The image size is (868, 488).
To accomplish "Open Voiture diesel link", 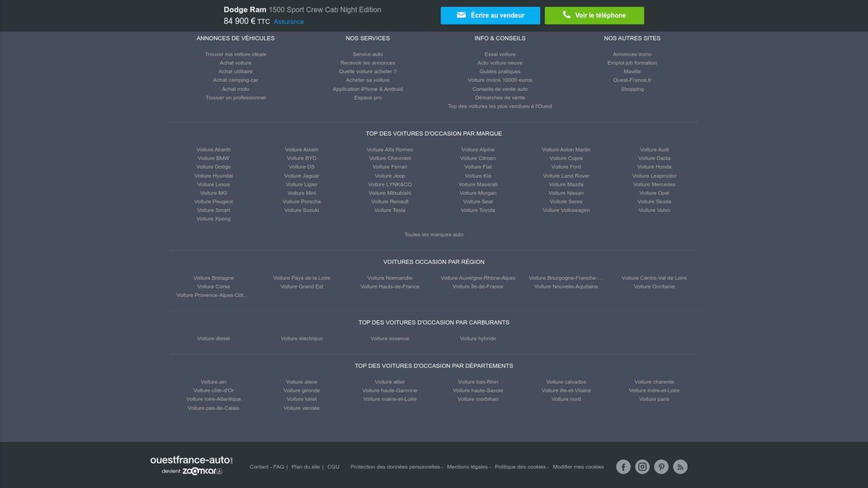I will (213, 339).
